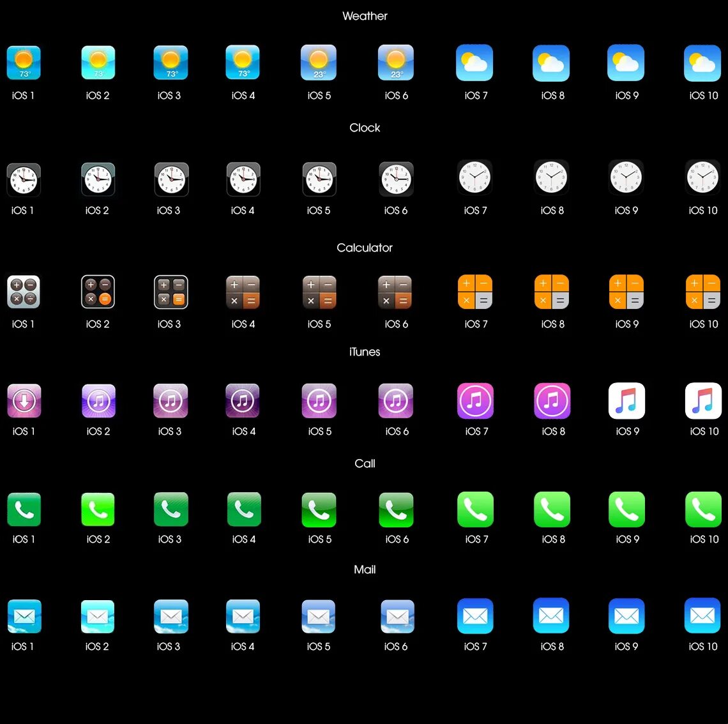Select the iOS 6 Calculator icon
Screen dimensions: 728x724
[395, 292]
